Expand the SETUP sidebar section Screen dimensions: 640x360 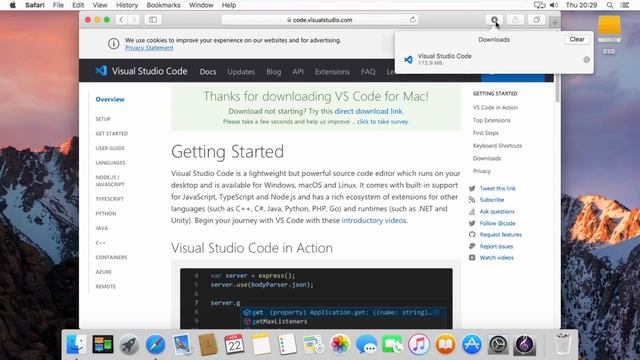pos(103,119)
